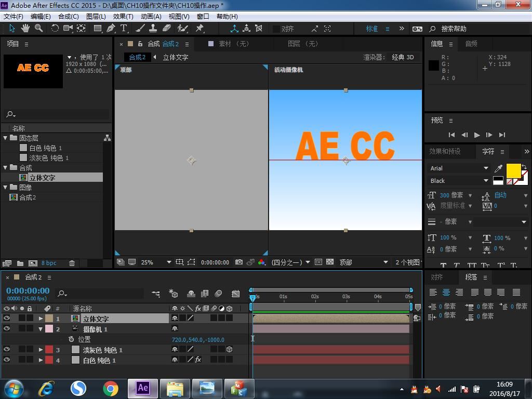Viewport: 532px width, 399px height.
Task: Take a snapshot with the camera icon
Action: point(239,262)
